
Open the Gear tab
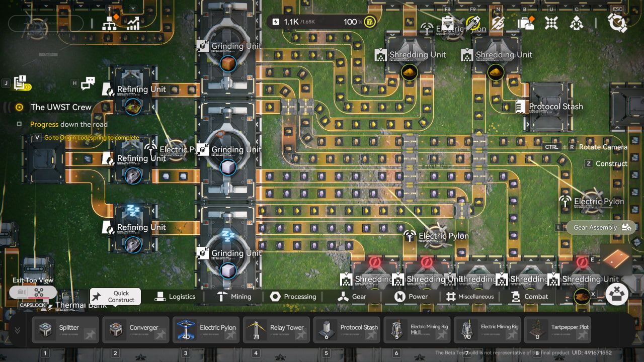tap(352, 297)
